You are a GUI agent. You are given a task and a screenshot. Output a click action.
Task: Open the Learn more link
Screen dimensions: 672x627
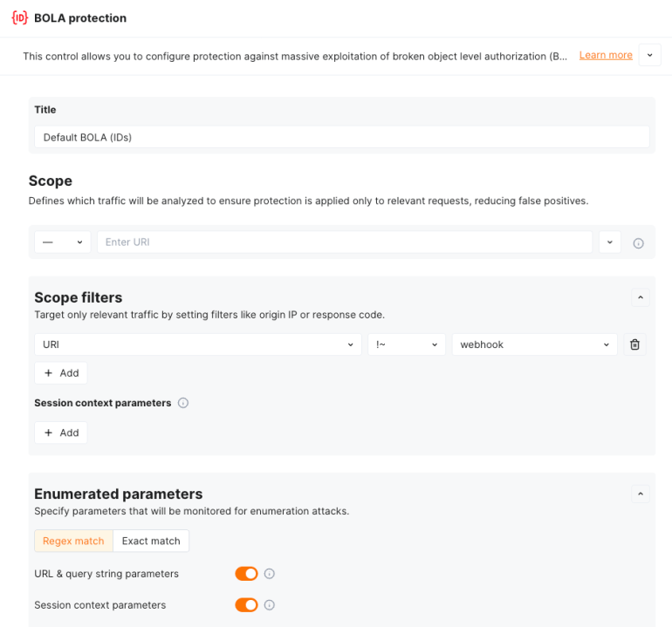606,55
